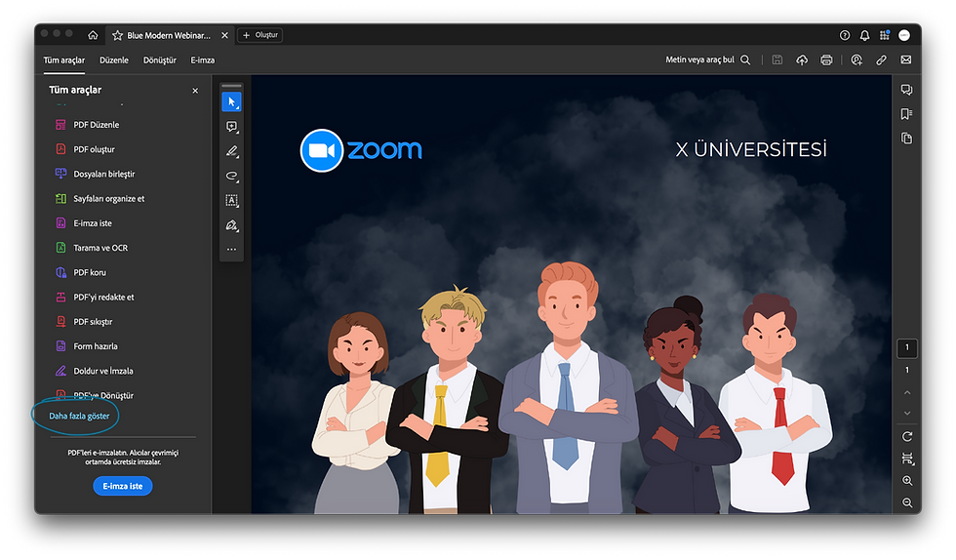The width and height of the screenshot is (956, 560).
Task: Open the fill and sign pen tool
Action: 232,225
